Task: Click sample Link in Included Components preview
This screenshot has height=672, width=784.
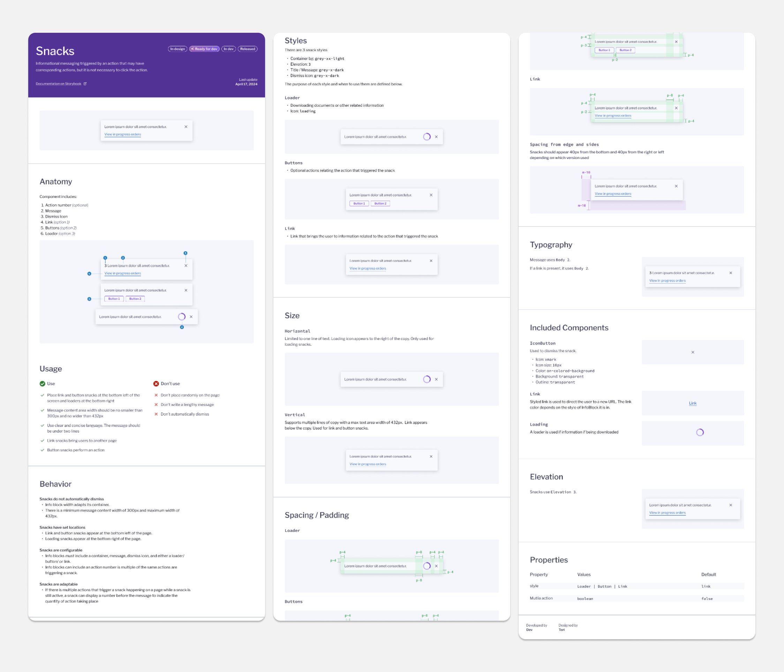Action: tap(693, 403)
